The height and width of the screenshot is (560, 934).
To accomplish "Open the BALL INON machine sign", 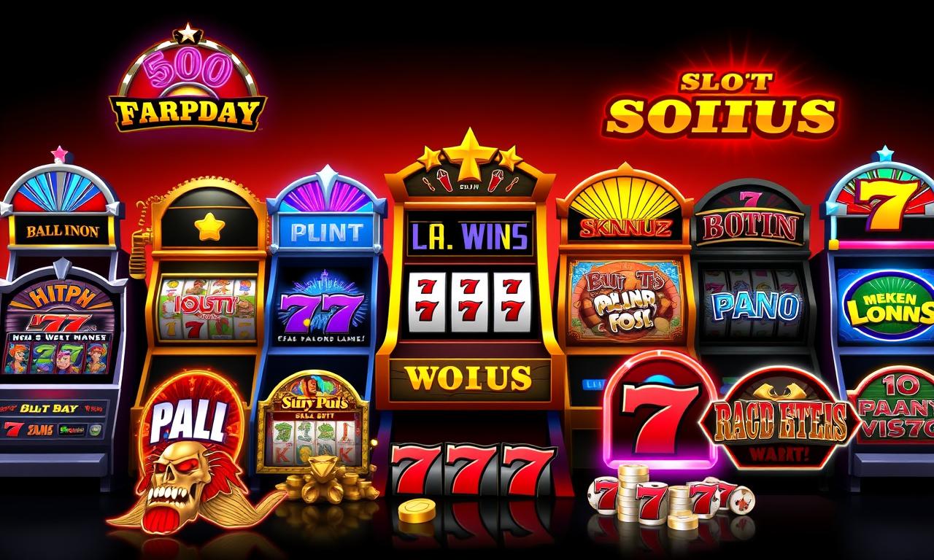I will [62, 230].
